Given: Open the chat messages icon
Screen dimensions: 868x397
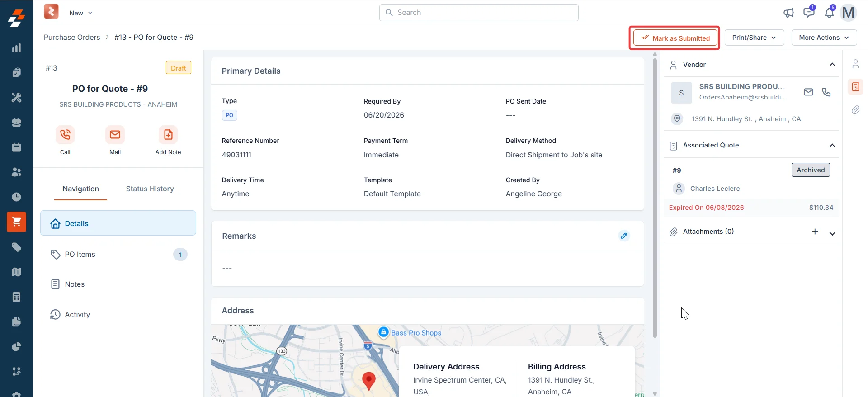Looking at the screenshot, I should point(809,12).
